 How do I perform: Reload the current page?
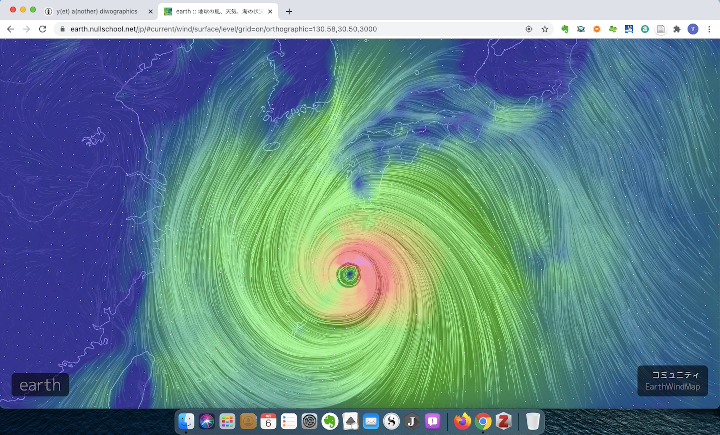(42, 29)
